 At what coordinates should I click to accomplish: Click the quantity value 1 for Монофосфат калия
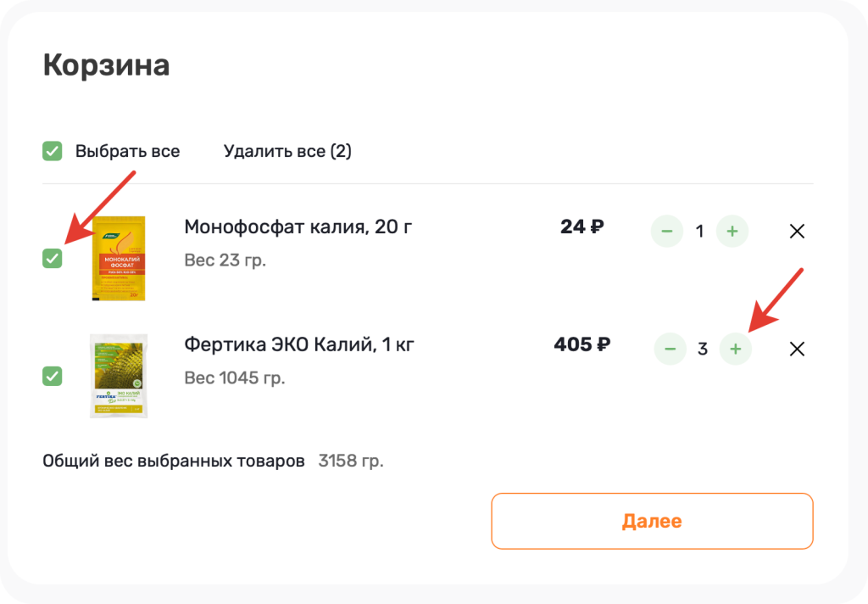click(699, 231)
